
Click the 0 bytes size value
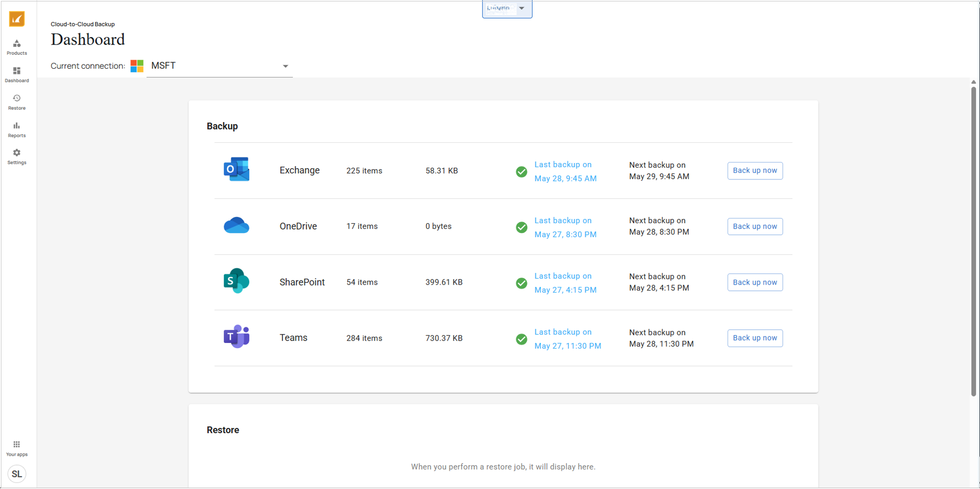[x=439, y=226]
